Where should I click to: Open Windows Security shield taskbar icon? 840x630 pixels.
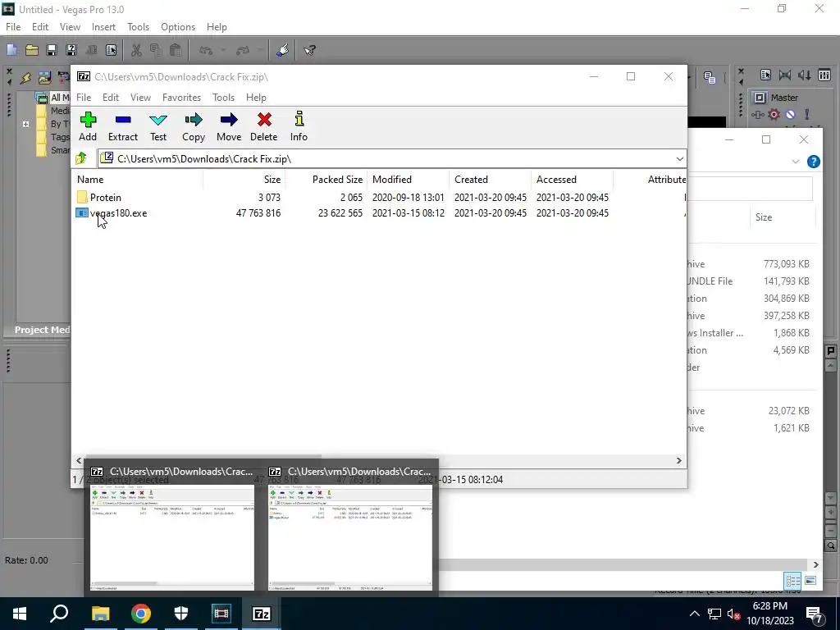[x=181, y=614]
